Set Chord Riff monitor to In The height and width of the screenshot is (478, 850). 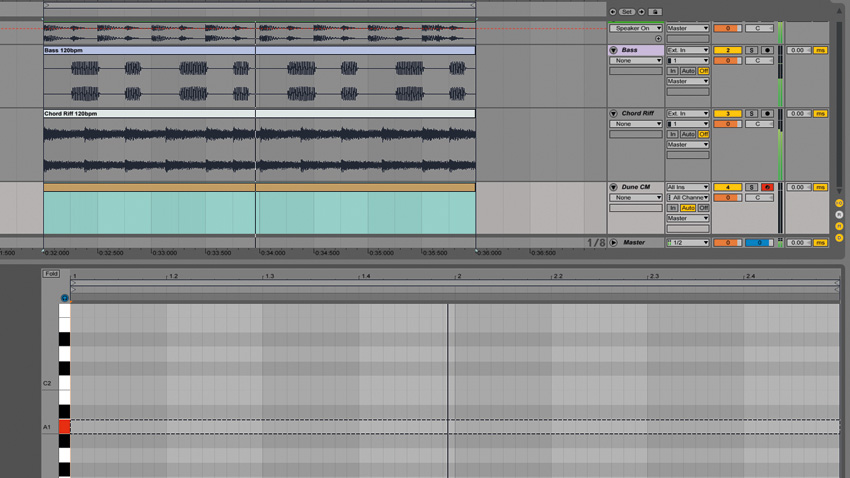(672, 134)
